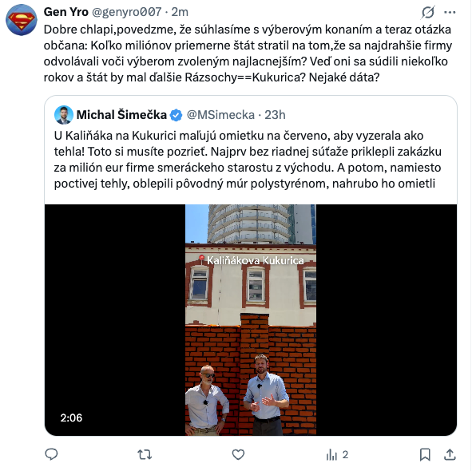This screenshot has width=476, height=471.
Task: Share the post via upload arrow icon
Action: click(450, 454)
